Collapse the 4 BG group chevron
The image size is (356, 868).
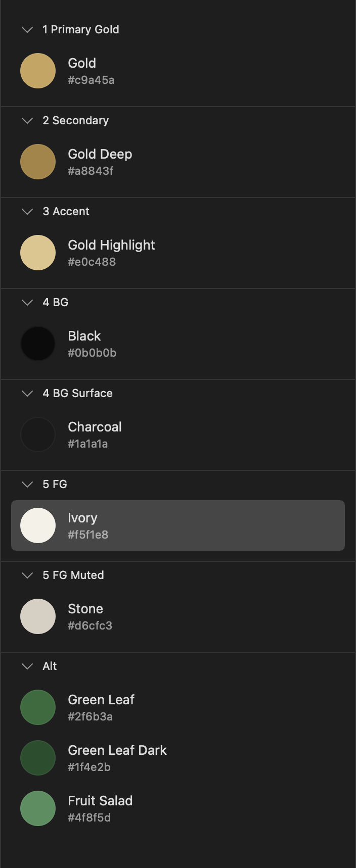coord(27,303)
